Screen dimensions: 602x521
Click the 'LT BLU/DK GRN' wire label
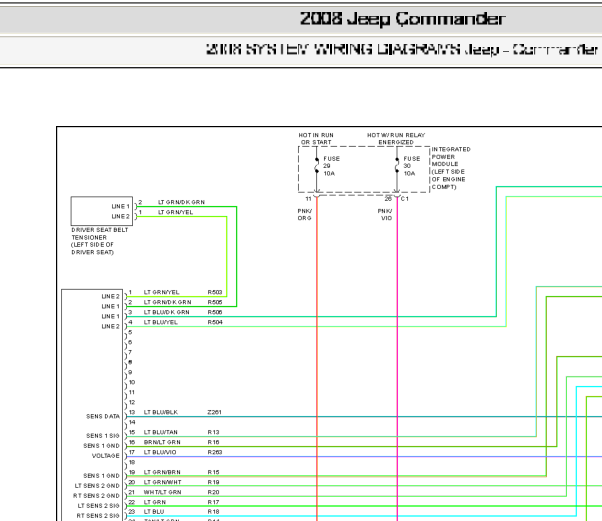[x=167, y=312]
